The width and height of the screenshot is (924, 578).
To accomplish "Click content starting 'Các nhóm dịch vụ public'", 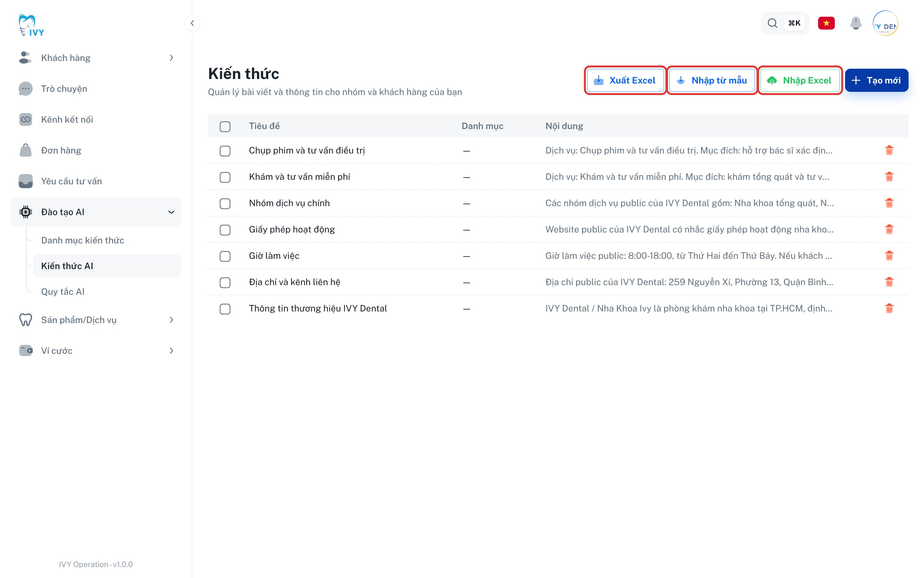I will click(689, 203).
